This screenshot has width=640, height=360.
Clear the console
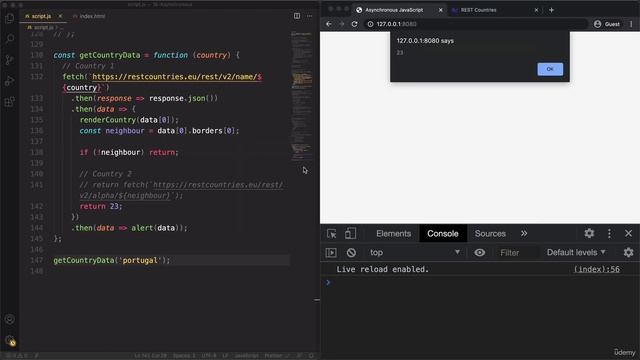click(x=351, y=253)
